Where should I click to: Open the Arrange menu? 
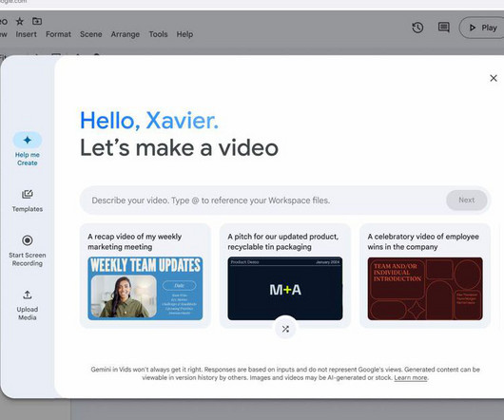pyautogui.click(x=126, y=34)
